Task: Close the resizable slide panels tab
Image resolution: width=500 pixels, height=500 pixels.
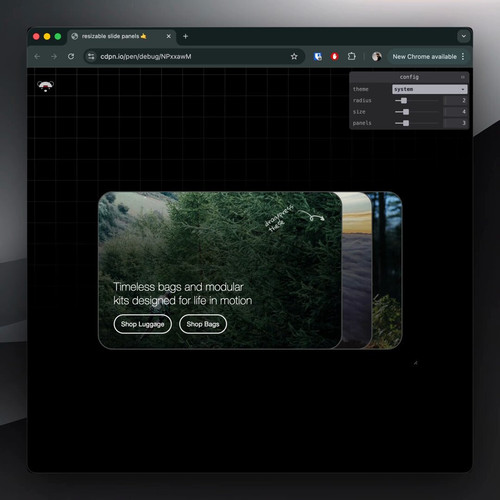Action: pyautogui.click(x=169, y=36)
